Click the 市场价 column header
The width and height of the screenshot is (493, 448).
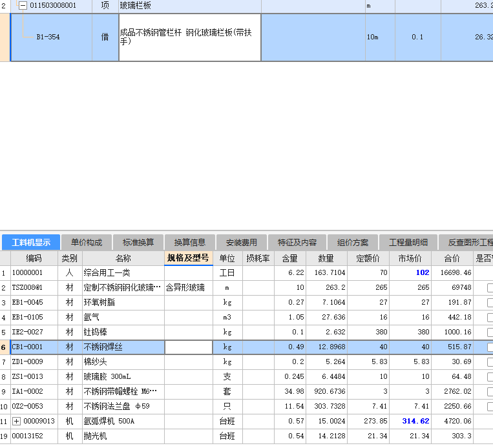(x=410, y=258)
